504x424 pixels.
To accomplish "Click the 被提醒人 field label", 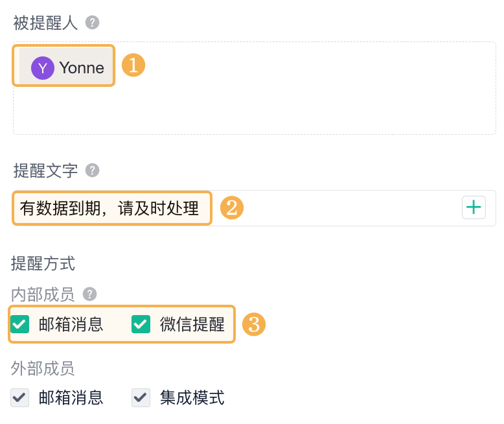I will (45, 23).
